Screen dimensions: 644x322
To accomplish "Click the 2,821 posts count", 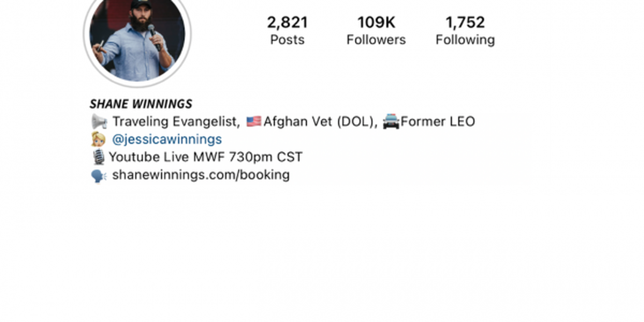I will (x=288, y=23).
